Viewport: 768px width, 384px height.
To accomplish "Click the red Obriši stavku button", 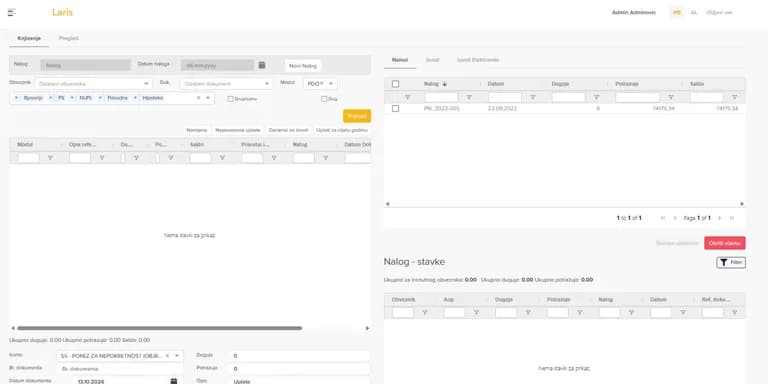I will pyautogui.click(x=725, y=243).
